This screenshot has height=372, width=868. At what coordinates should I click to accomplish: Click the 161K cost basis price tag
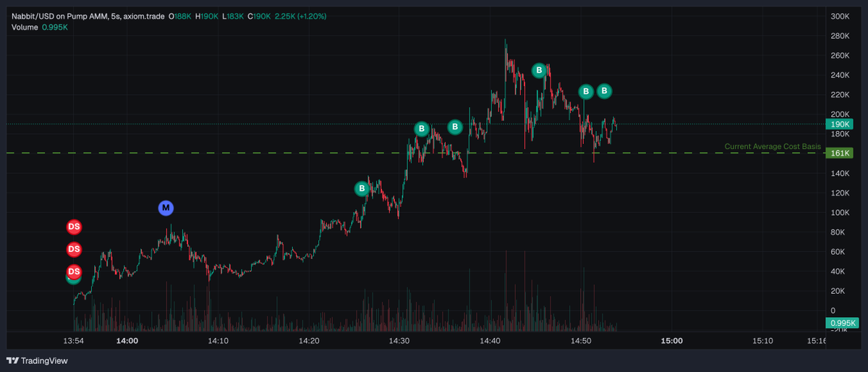(x=841, y=153)
